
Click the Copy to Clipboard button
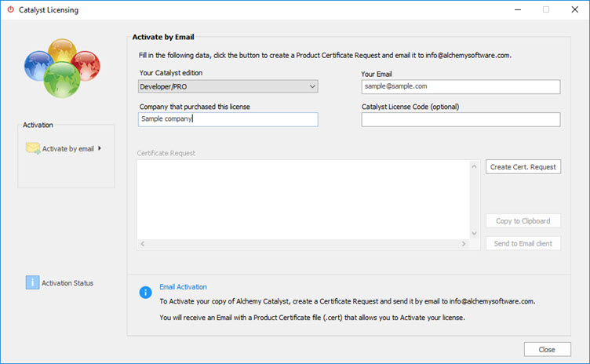point(523,221)
